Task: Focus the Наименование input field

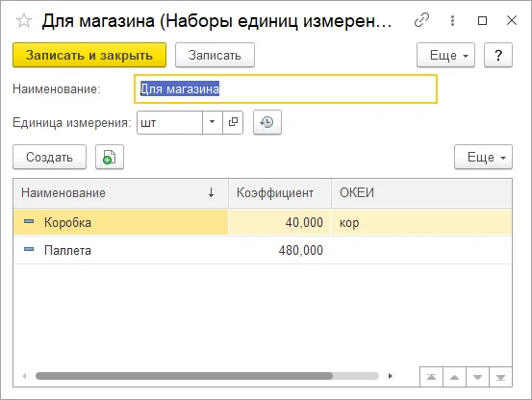Action: 286,89
